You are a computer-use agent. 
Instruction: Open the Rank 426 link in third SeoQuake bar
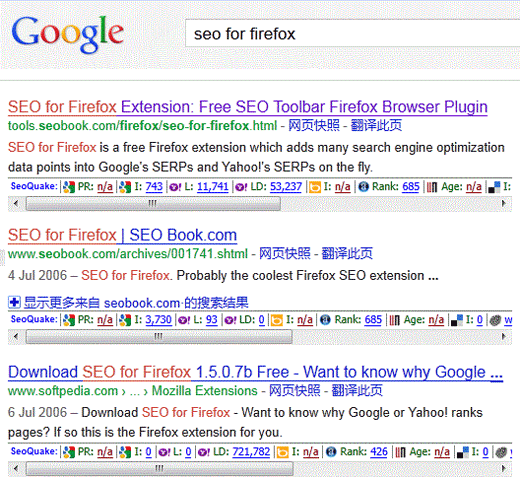(x=379, y=452)
